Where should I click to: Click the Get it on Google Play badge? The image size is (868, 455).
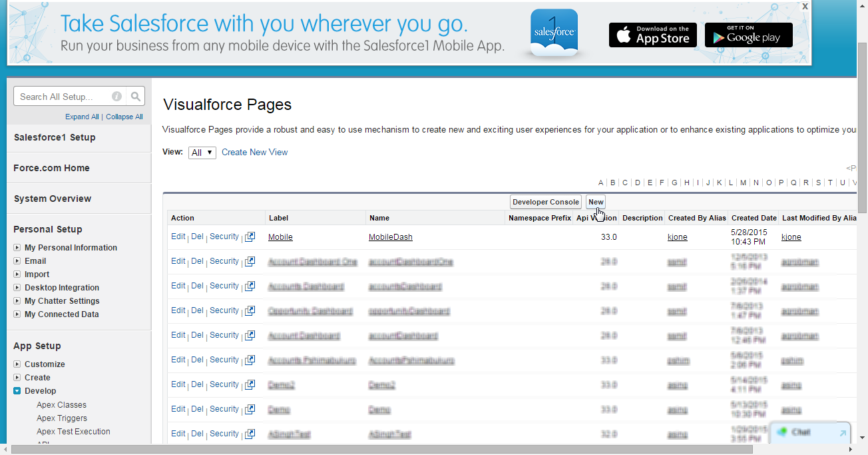click(748, 35)
